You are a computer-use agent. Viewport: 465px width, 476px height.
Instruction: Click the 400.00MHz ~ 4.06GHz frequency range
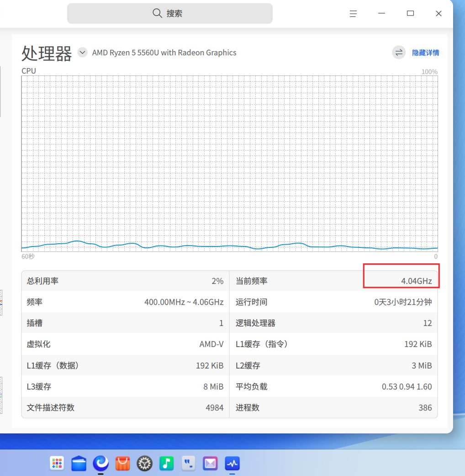point(184,302)
